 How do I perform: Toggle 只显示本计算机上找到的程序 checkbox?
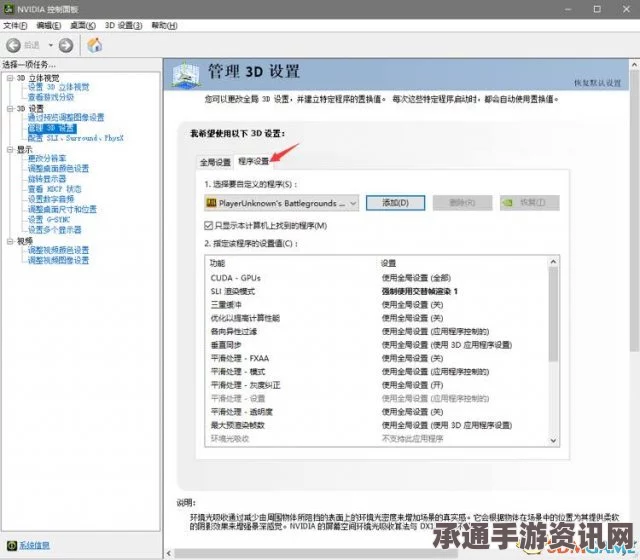(x=208, y=226)
